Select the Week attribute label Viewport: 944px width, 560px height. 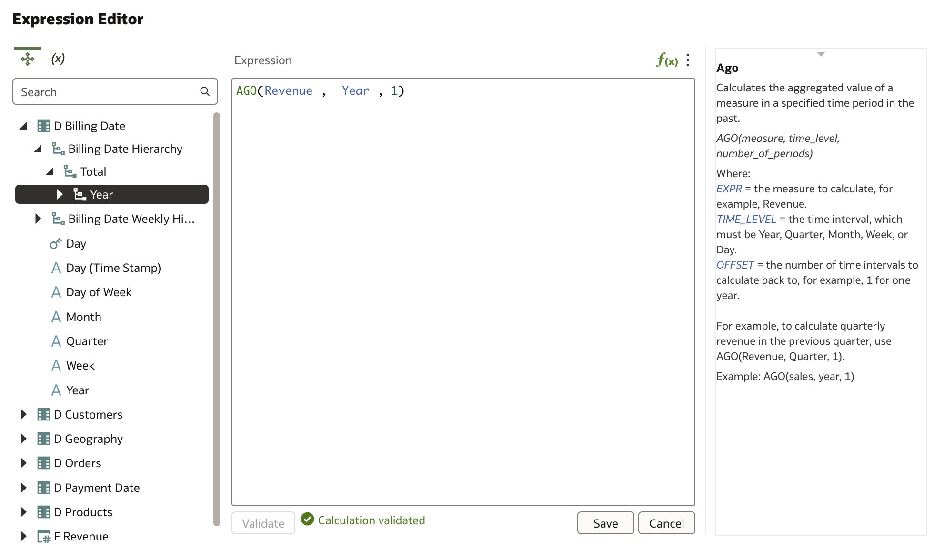[80, 365]
